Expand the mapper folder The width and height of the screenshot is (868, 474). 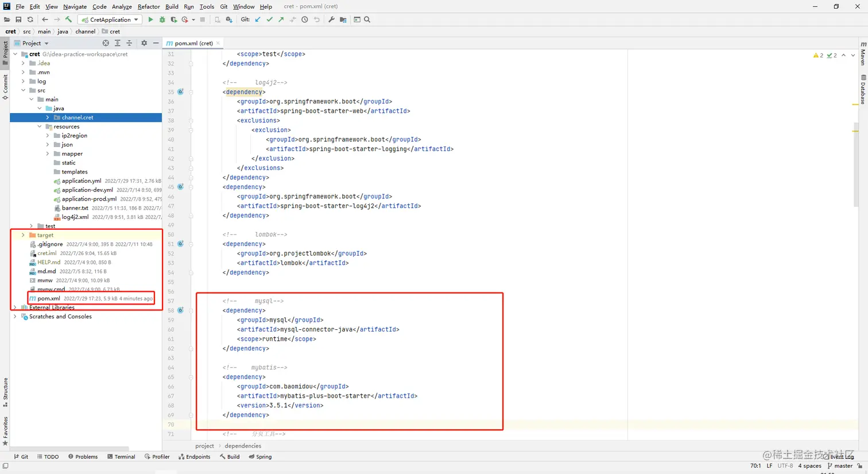coord(48,153)
